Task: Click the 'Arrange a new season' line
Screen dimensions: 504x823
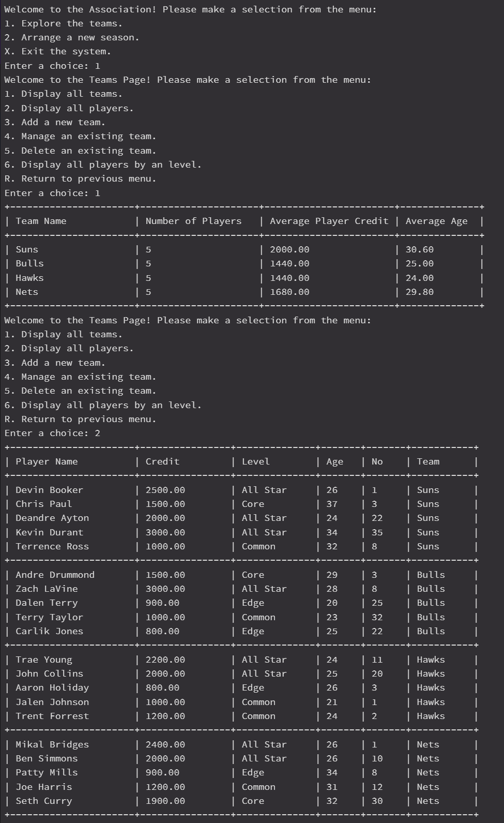Action: click(x=72, y=37)
